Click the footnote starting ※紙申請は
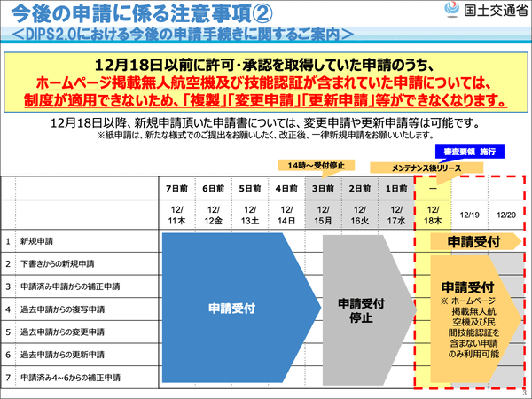The height and width of the screenshot is (399, 532). click(x=265, y=135)
